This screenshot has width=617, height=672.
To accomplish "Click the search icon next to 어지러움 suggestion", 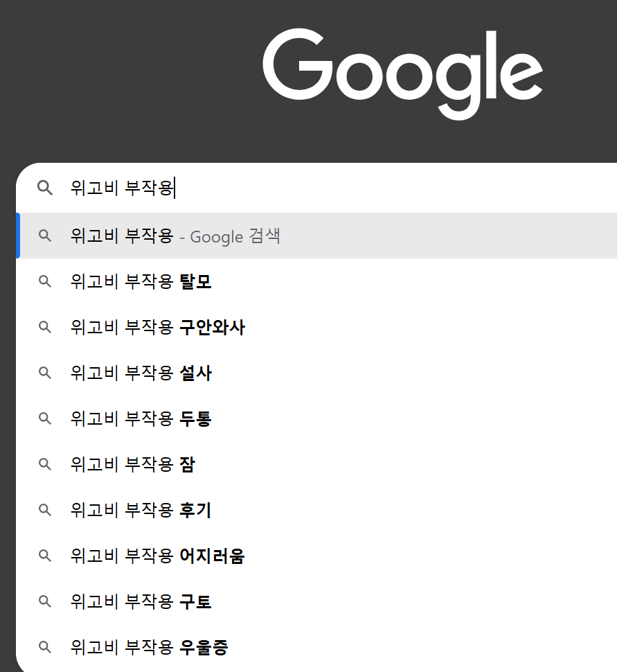I will (x=45, y=556).
